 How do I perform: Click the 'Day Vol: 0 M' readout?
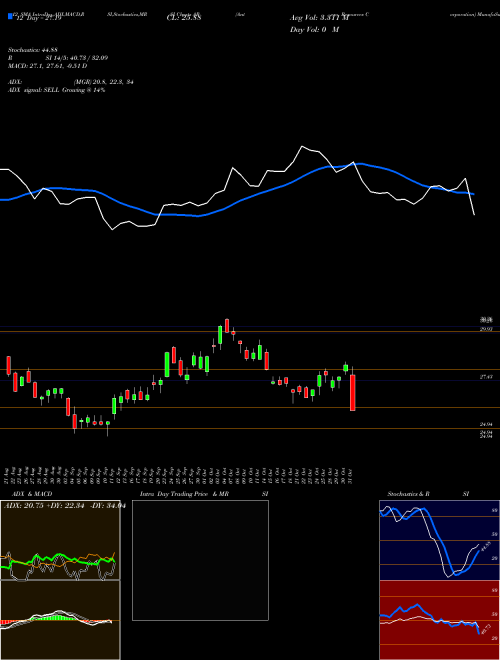314,30
